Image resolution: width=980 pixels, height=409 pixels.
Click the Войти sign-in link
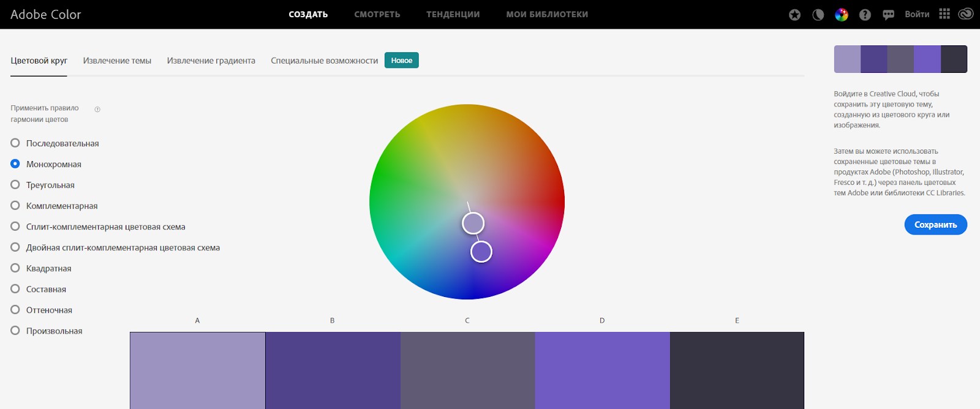917,14
